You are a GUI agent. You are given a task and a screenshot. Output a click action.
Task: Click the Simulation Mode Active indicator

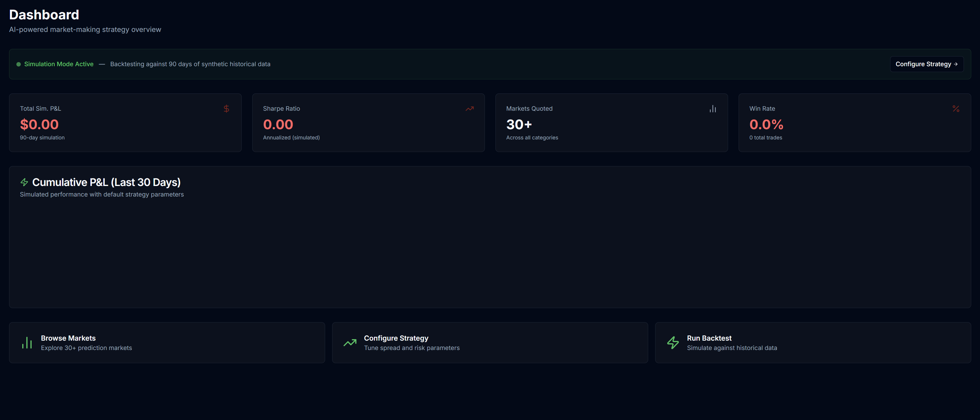click(59, 64)
